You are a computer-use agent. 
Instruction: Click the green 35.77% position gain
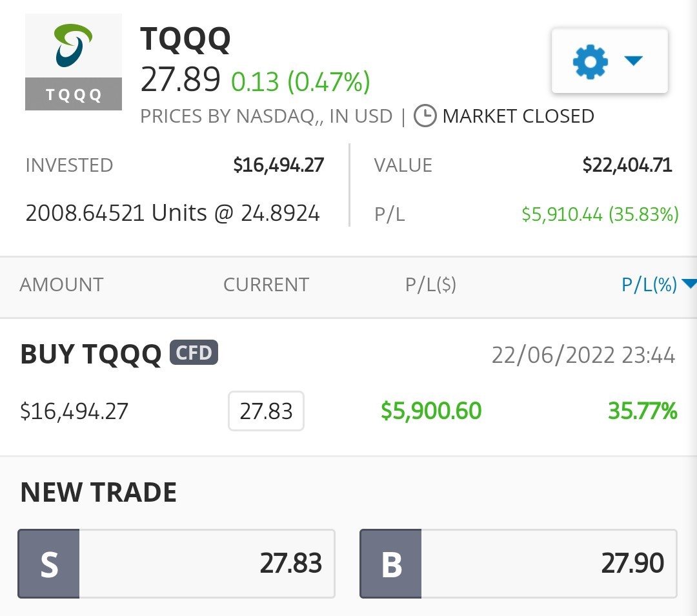click(x=643, y=411)
